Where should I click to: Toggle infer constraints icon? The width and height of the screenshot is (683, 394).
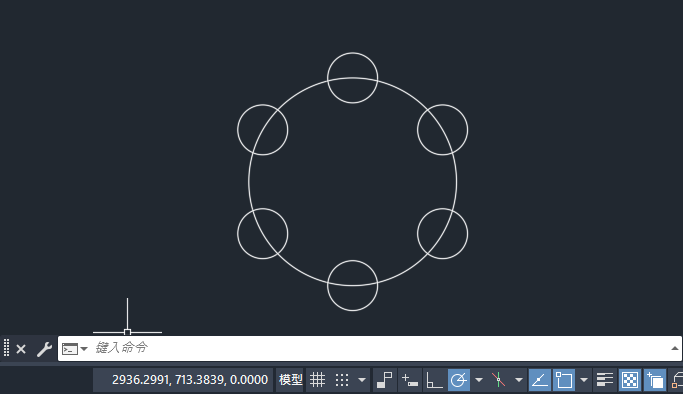point(384,380)
